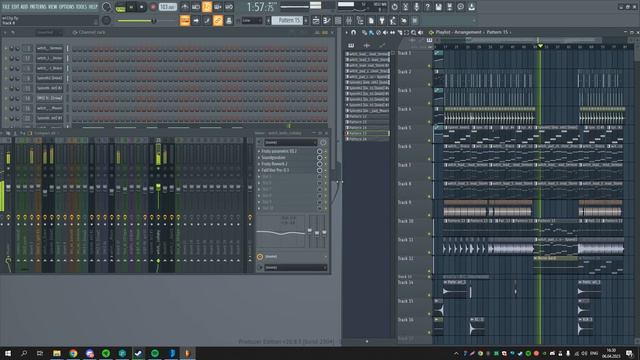Open the OPTIONS menu

(67, 7)
